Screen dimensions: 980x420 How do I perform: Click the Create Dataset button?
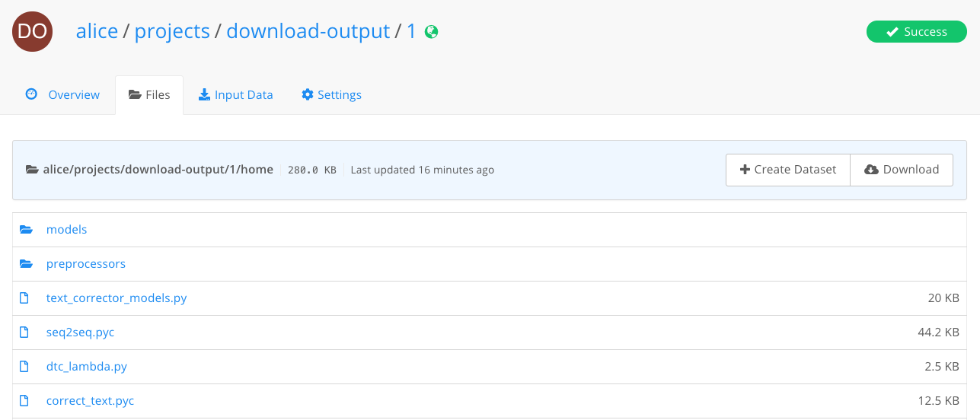pos(788,170)
